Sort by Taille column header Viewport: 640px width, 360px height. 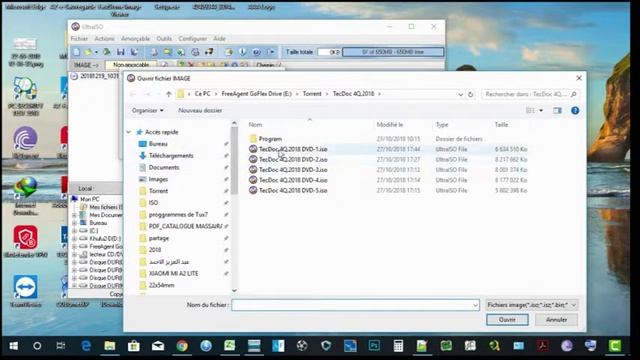click(x=501, y=125)
